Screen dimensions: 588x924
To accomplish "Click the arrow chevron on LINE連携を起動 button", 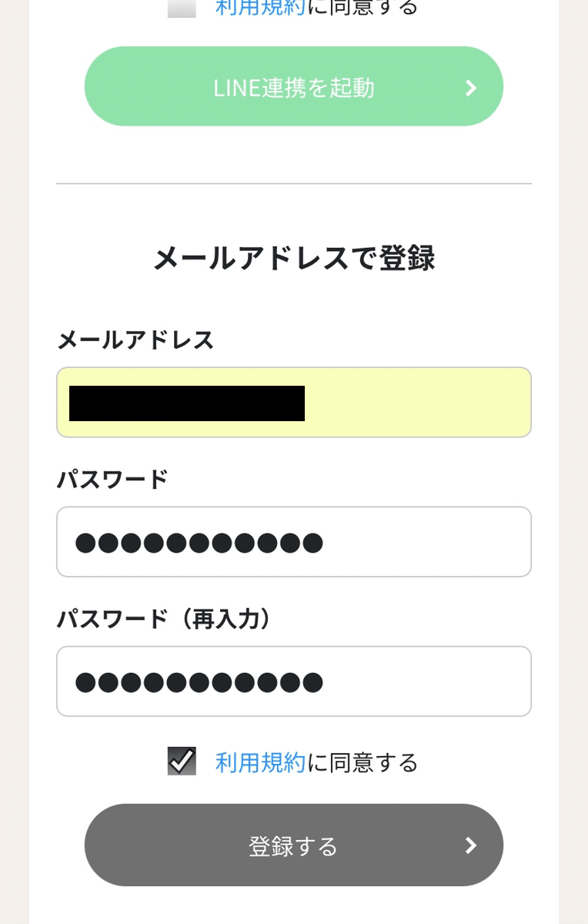I will click(472, 88).
